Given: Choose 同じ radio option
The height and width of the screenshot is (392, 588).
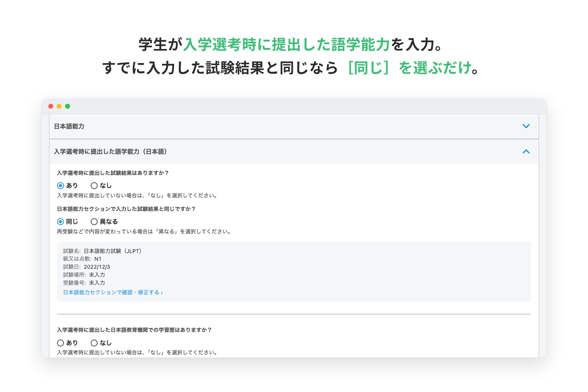Looking at the screenshot, I should 60,222.
